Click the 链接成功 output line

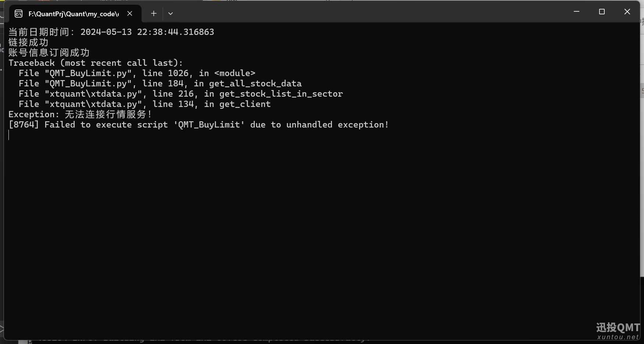click(28, 42)
